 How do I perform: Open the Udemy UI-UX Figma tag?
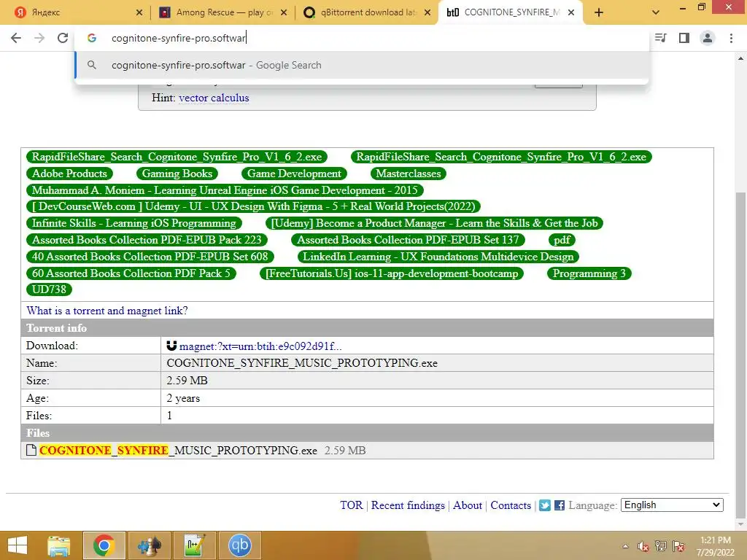point(253,206)
